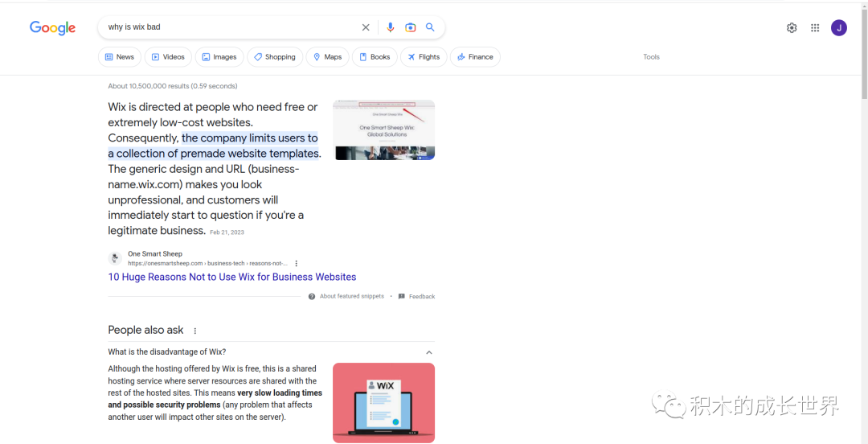The height and width of the screenshot is (444, 868).
Task: Click the 'People also ask' heading
Action: pyautogui.click(x=145, y=330)
